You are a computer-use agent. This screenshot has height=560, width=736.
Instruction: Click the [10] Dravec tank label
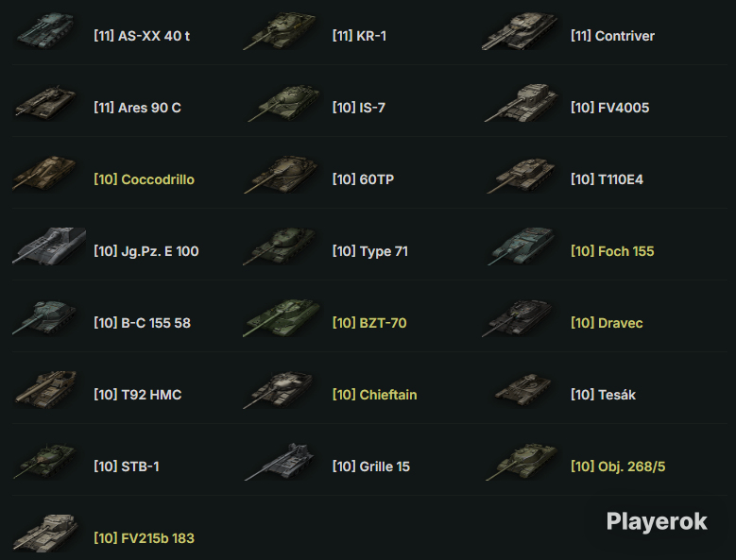[607, 323]
